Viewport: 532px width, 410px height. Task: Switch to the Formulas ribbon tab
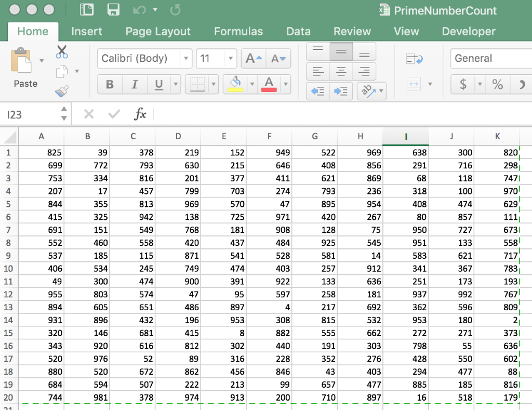(x=238, y=31)
